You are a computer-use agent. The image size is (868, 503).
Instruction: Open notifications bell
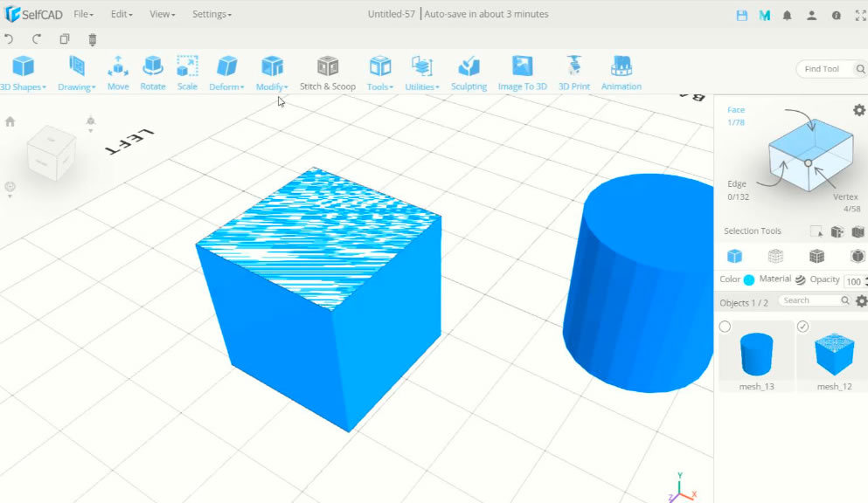pos(788,16)
